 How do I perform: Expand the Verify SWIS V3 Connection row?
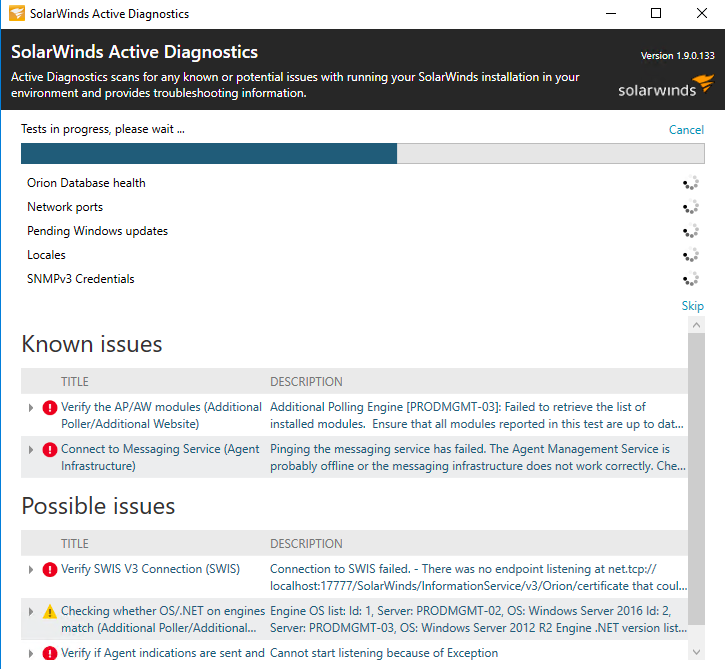point(31,569)
